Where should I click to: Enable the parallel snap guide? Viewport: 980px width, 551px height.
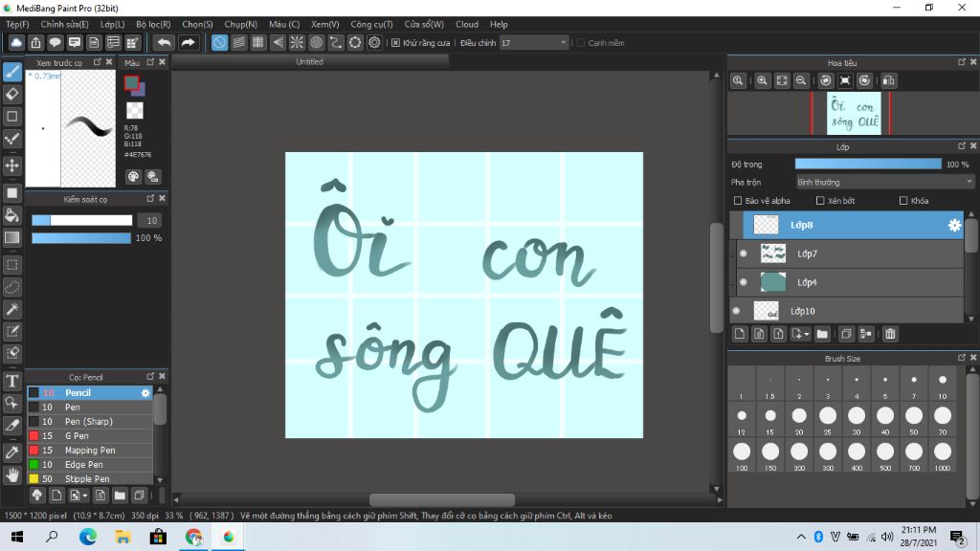[x=238, y=42]
